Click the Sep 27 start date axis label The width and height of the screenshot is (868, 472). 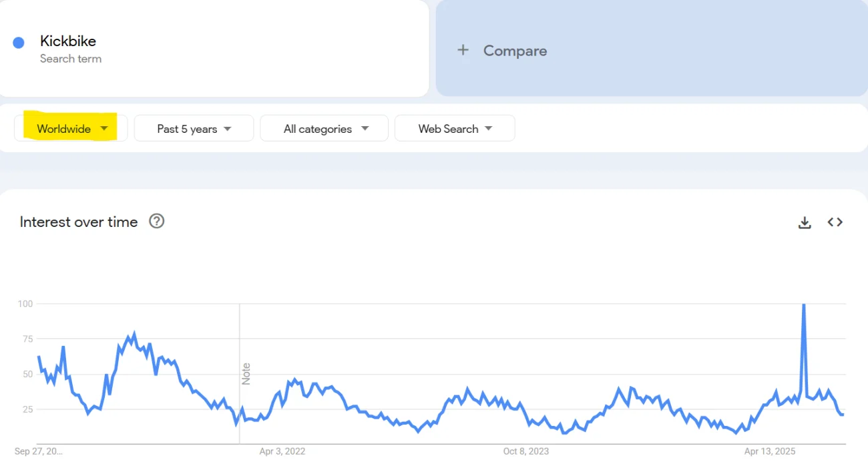click(39, 451)
